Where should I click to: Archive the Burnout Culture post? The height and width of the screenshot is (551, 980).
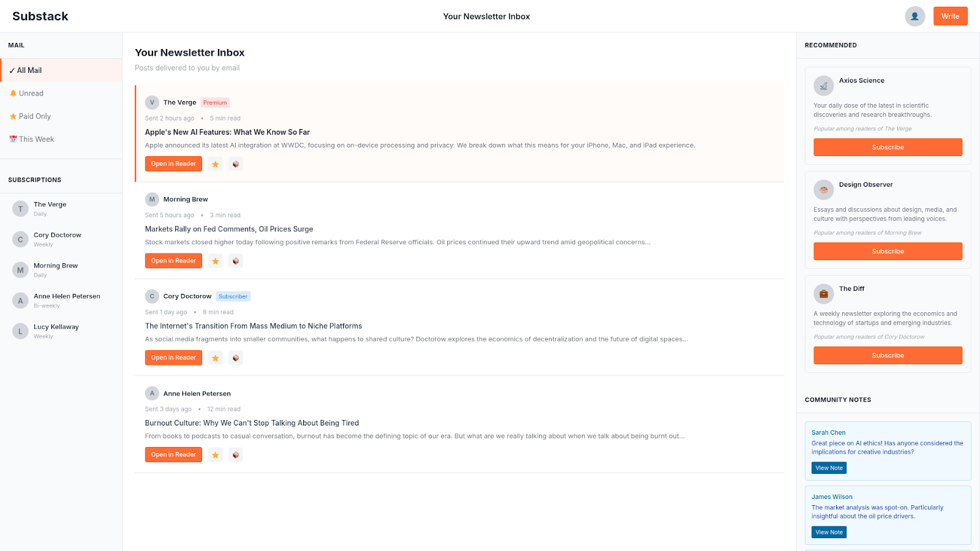[x=236, y=455]
